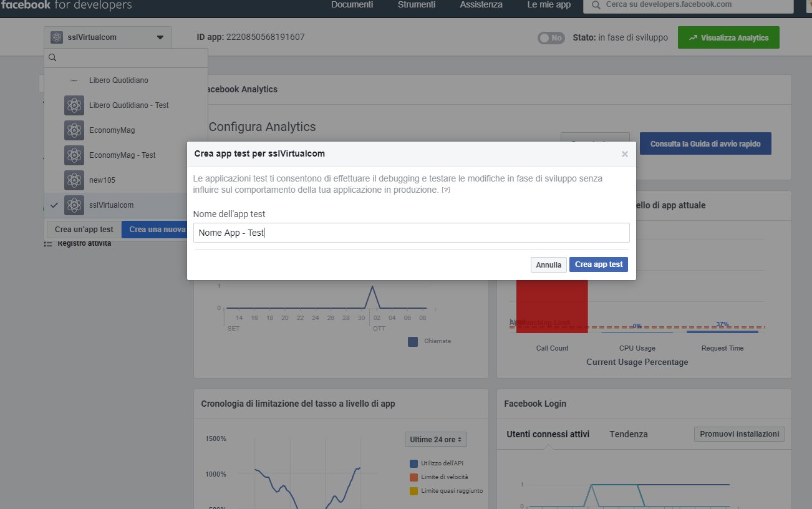Click the sslVirtualcom app icon in list
The width and height of the screenshot is (812, 509).
point(74,205)
